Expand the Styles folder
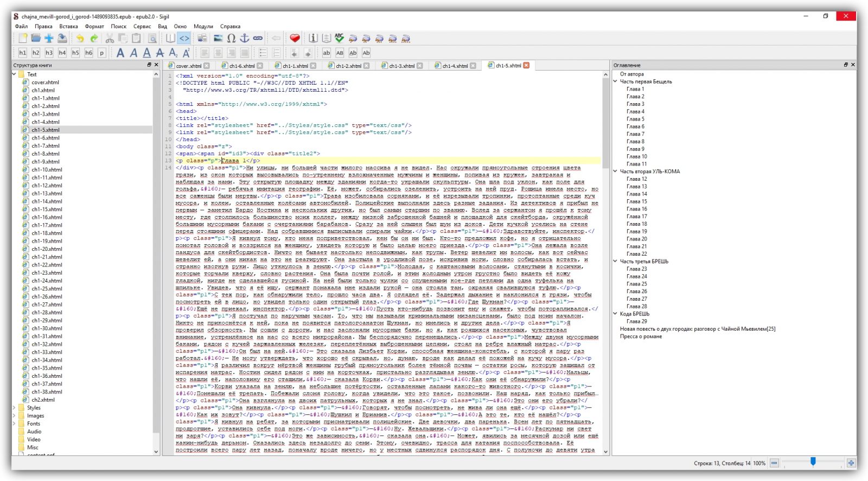 tap(15, 408)
